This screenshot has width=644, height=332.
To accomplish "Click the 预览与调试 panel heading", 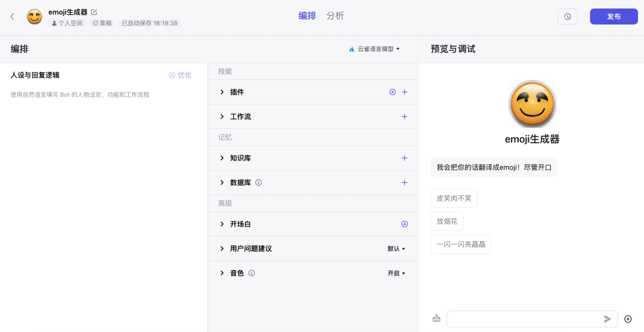I will click(453, 49).
